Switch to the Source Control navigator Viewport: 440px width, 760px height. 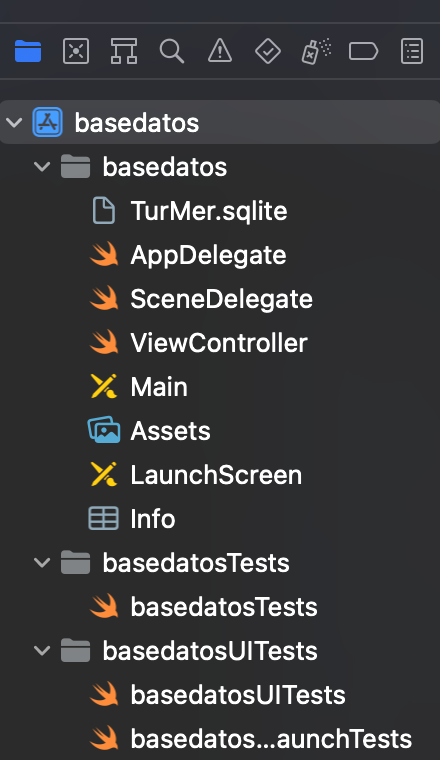point(76,51)
